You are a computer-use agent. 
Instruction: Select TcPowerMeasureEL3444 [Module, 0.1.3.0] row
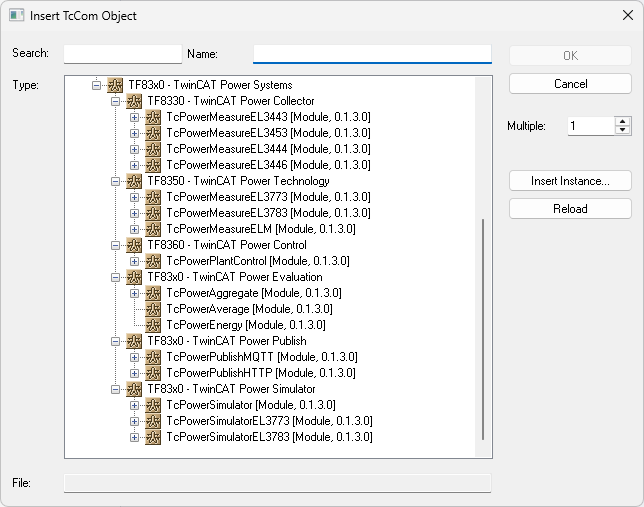tap(268, 149)
